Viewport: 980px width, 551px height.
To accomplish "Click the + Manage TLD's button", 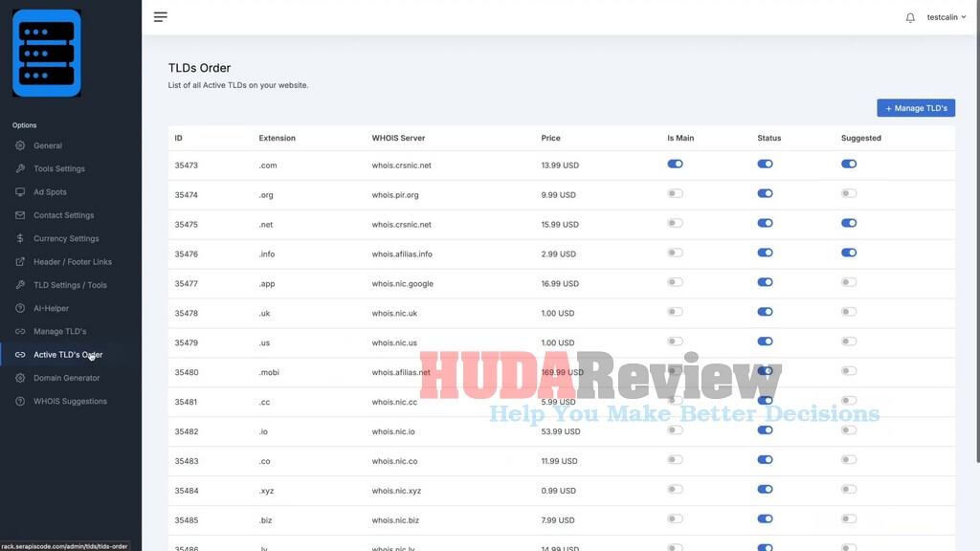I will click(916, 108).
